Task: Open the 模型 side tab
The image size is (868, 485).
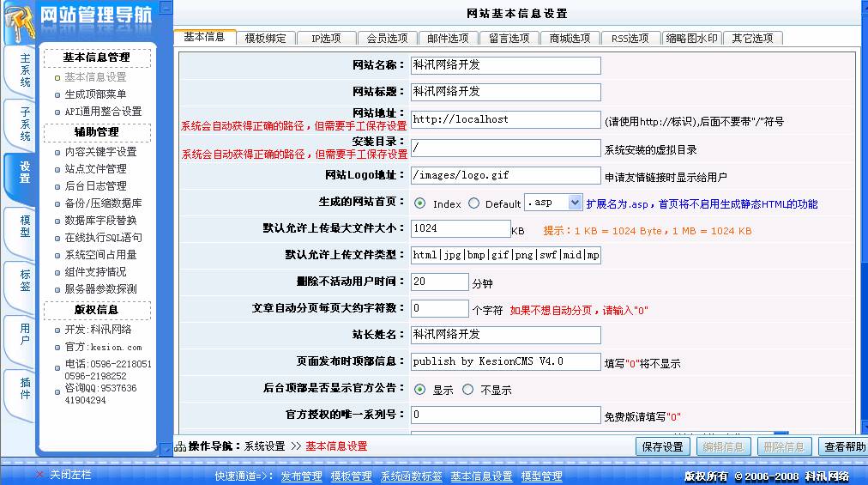Action: (25, 227)
